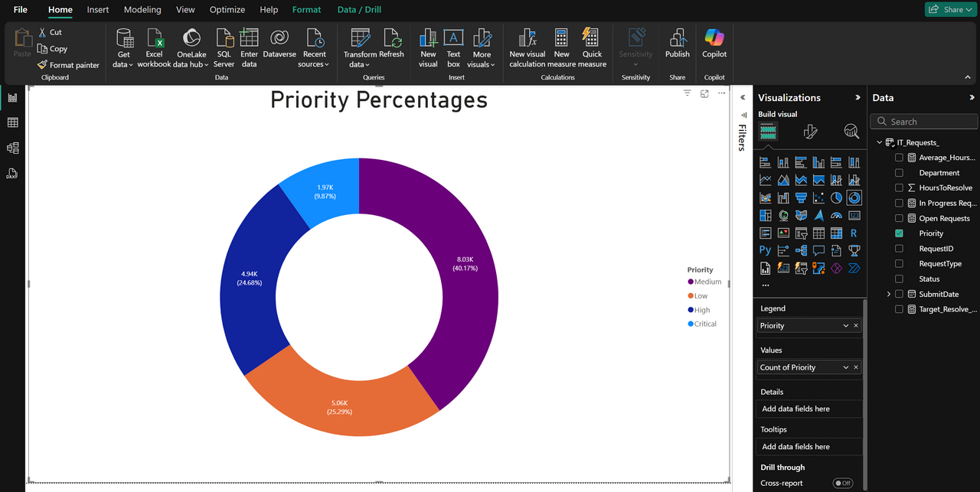This screenshot has height=492, width=980.
Task: Switch to the View ribbon tab
Action: click(185, 10)
